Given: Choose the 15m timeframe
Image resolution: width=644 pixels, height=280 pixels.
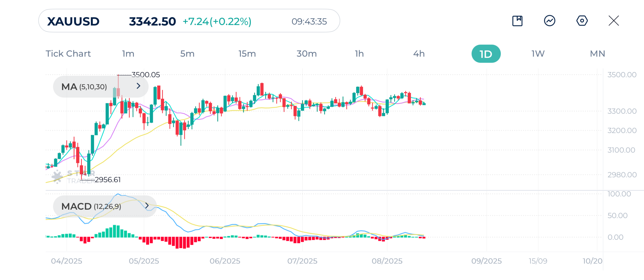Looking at the screenshot, I should coord(247,54).
